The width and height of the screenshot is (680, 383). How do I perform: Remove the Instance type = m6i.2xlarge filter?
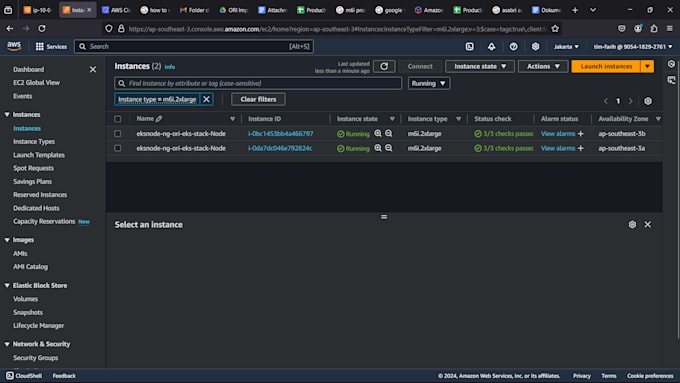206,99
